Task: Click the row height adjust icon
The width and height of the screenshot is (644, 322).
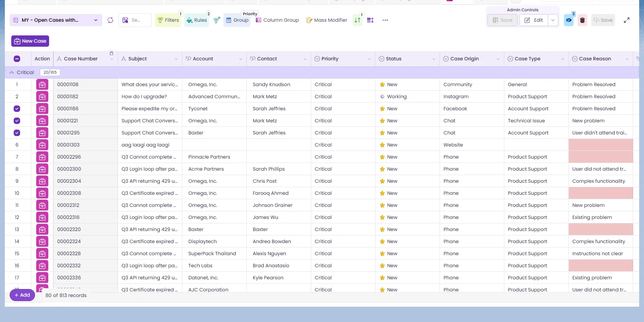Action: coord(370,20)
